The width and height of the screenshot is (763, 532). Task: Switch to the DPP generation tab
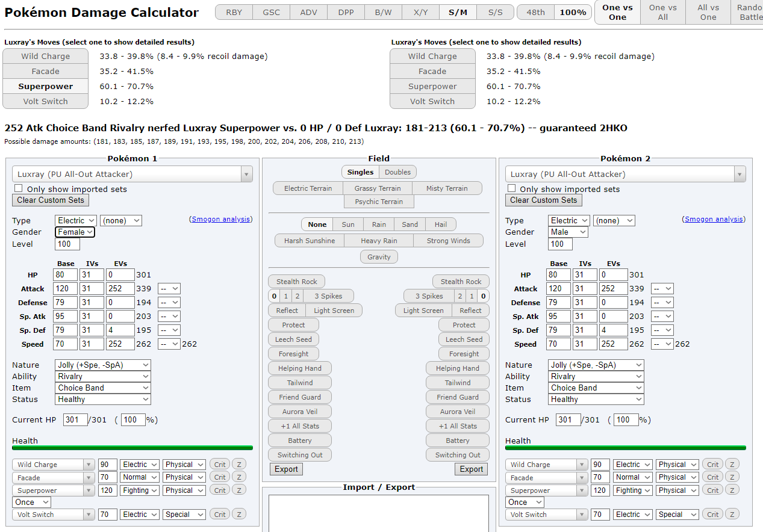[x=346, y=12]
